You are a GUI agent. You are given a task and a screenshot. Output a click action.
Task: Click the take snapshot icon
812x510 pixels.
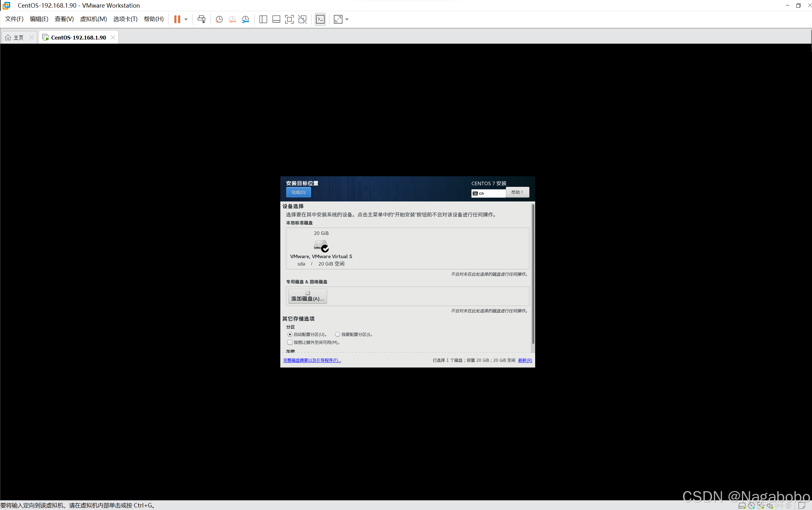tap(219, 19)
